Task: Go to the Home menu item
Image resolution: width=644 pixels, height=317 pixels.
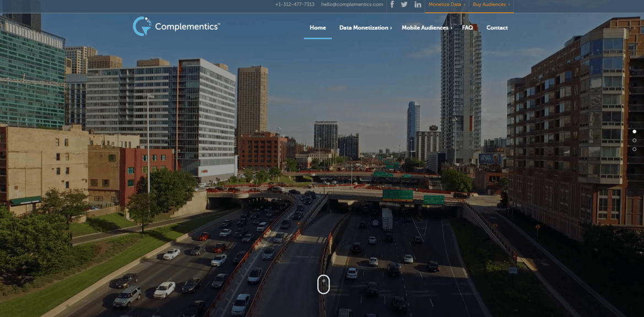Action: click(317, 28)
